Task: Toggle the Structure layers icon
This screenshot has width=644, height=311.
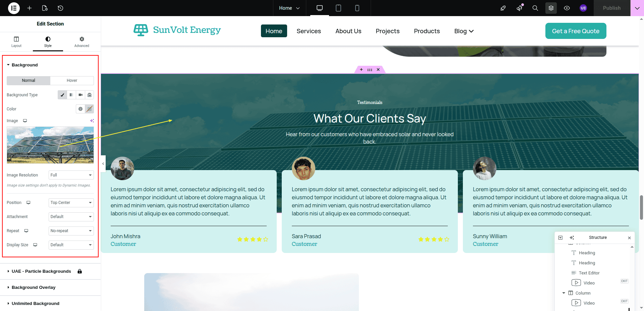Action: point(551,8)
